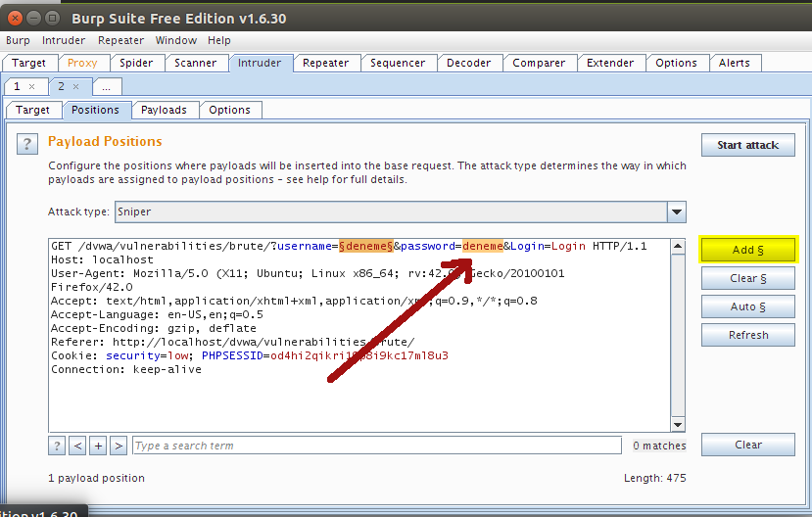Open new Intruder tab with ellipsis
This screenshot has height=517, width=812.
click(x=107, y=87)
